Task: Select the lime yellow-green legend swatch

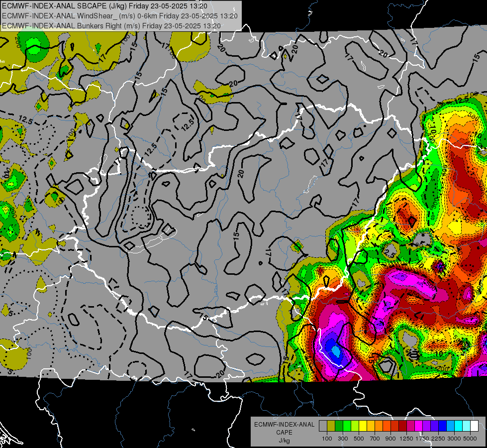Action: (355, 426)
